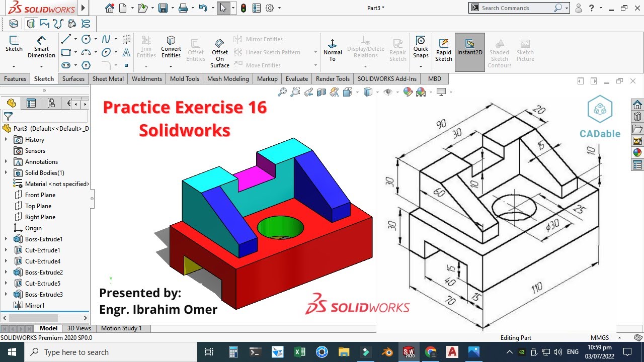Switch to the Features tab
644x362 pixels.
coord(15,79)
